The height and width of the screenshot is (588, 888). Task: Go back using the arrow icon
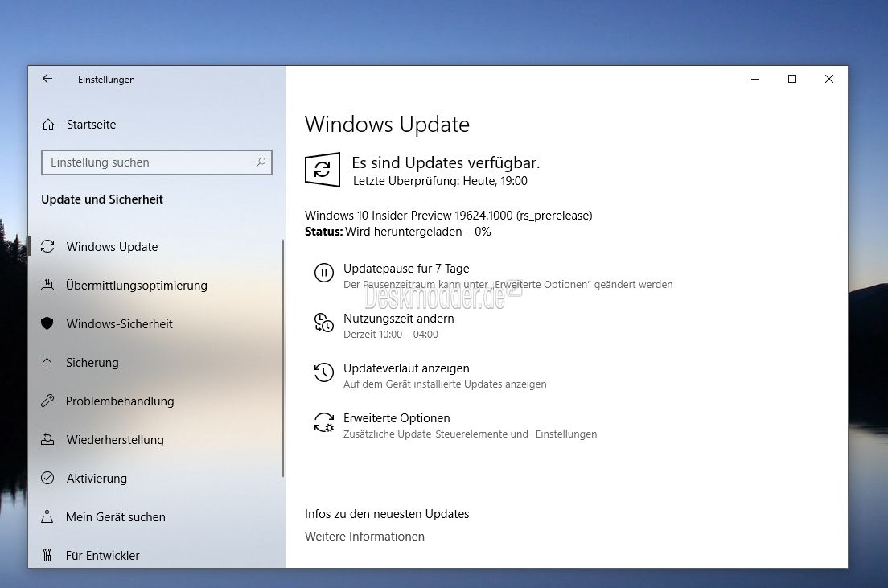click(x=47, y=79)
